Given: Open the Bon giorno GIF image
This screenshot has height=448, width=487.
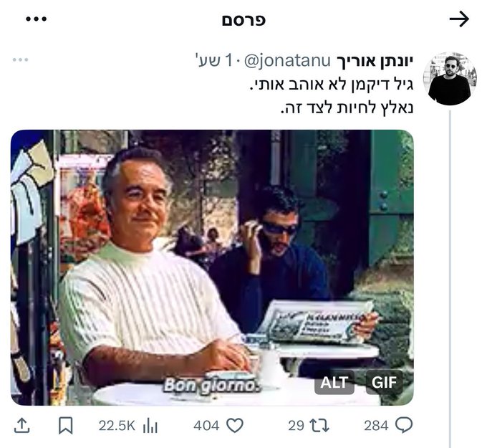Looking at the screenshot, I should 212,267.
